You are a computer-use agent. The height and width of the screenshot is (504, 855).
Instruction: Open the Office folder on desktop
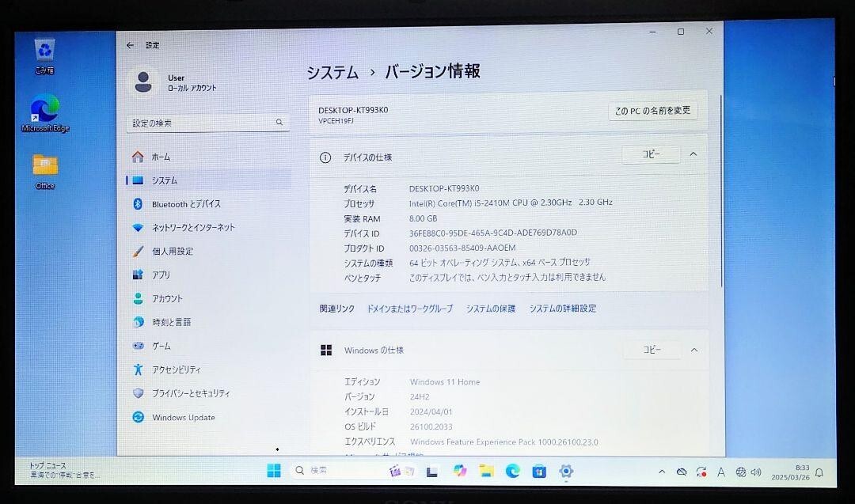pyautogui.click(x=45, y=171)
